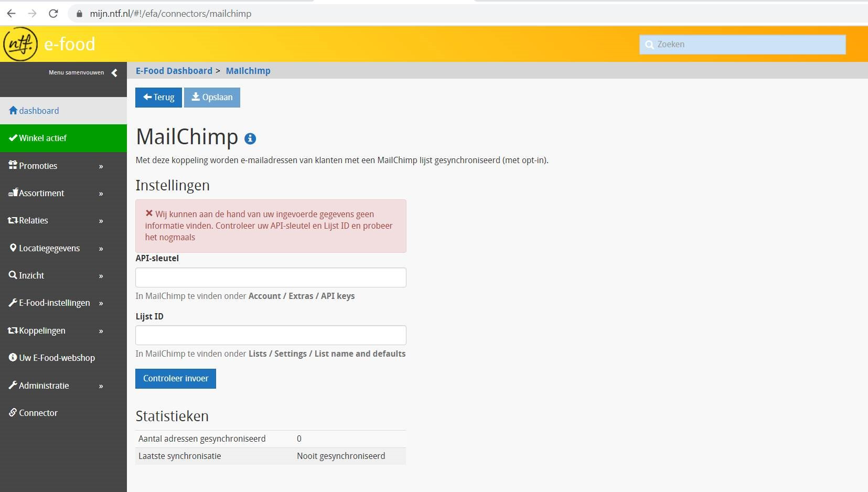The width and height of the screenshot is (868, 492).
Task: Expand the Assortiment submenu arrow
Action: [101, 194]
